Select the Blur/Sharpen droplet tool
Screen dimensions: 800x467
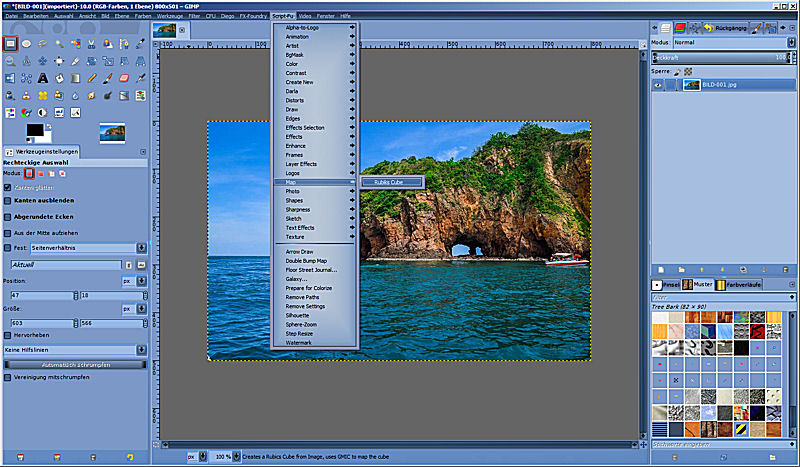point(76,95)
